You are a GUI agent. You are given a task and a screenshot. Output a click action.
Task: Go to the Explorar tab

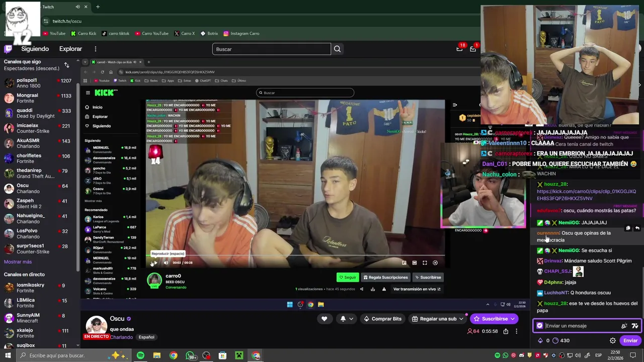(x=70, y=49)
